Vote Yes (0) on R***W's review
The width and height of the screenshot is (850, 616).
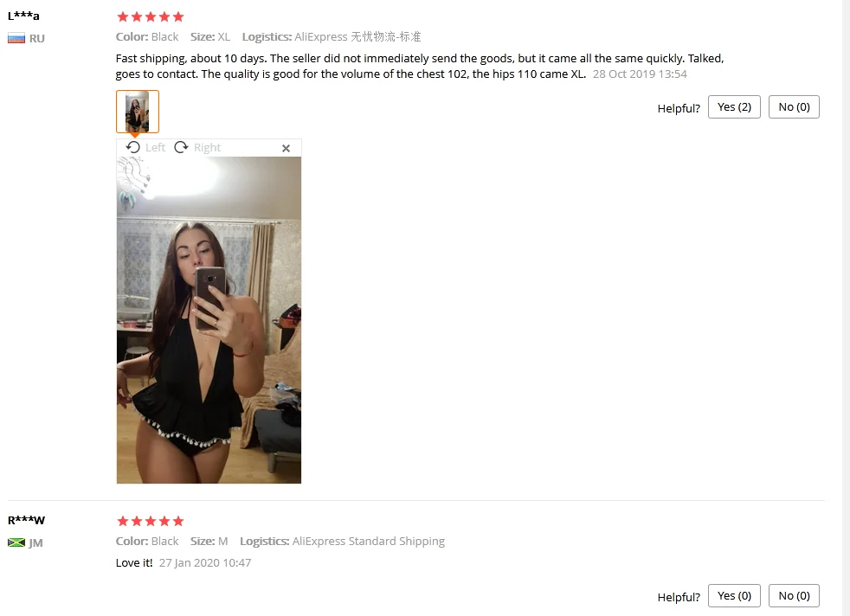(734, 596)
